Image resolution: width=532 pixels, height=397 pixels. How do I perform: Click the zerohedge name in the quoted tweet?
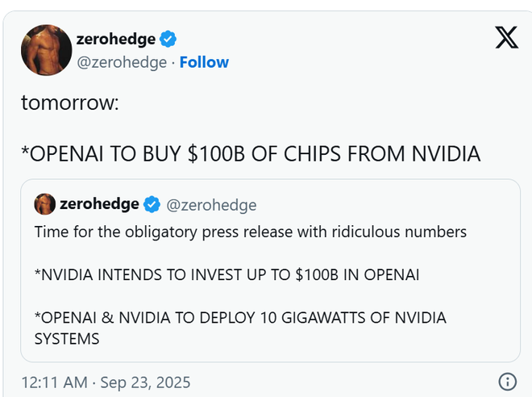98,204
